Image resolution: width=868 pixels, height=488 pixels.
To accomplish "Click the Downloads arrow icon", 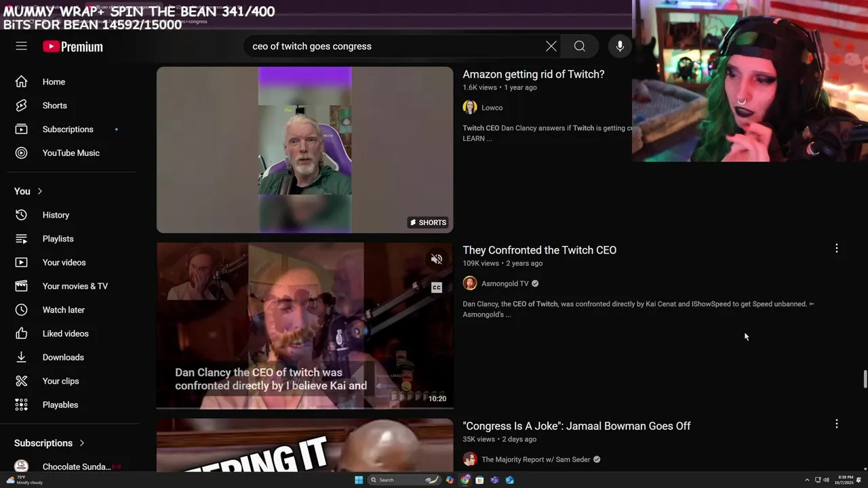I will (21, 357).
